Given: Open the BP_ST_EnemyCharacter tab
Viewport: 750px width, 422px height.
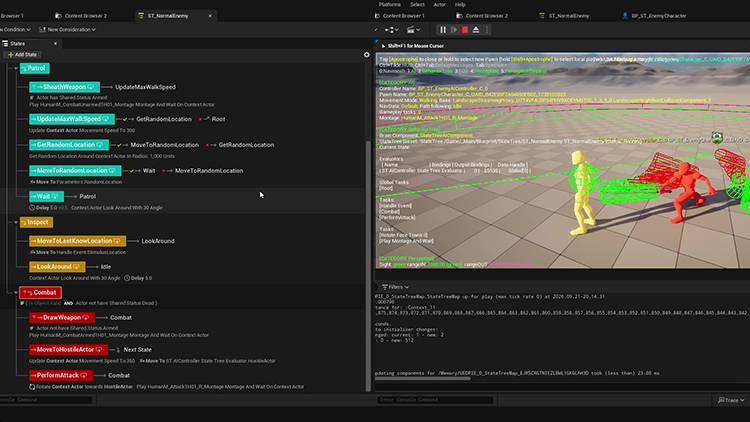Looking at the screenshot, I should point(654,16).
